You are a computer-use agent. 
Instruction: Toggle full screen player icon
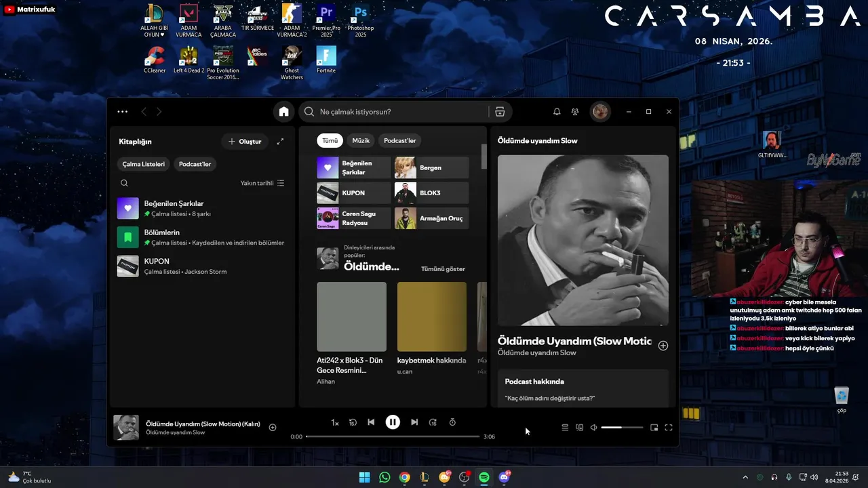tap(669, 428)
